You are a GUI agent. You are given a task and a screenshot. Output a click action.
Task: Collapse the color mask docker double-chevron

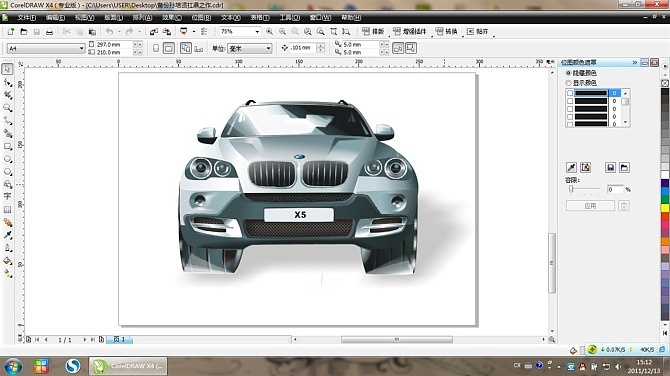pyautogui.click(x=635, y=62)
